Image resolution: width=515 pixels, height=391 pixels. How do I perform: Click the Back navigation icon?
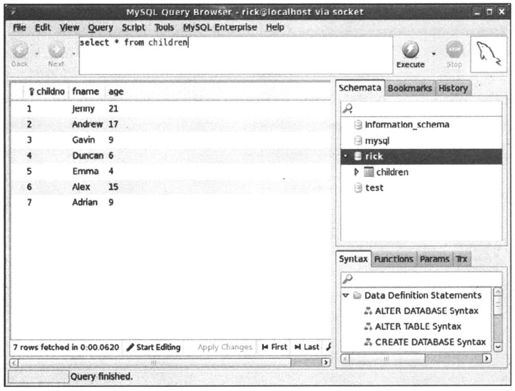point(20,50)
